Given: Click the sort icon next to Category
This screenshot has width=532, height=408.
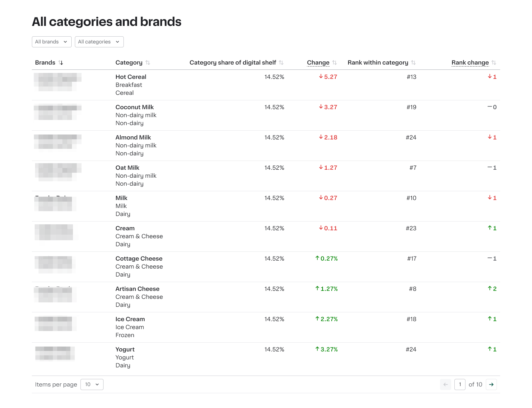Looking at the screenshot, I should coord(148,63).
